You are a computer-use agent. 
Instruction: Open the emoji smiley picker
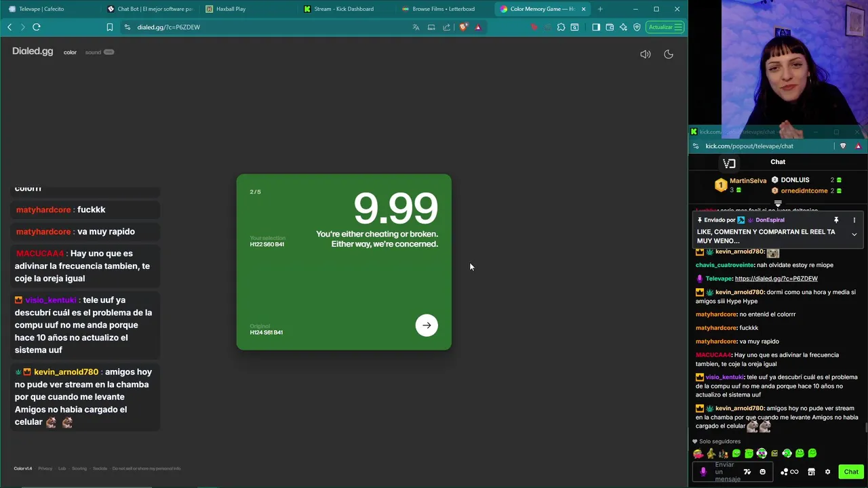tap(763, 472)
